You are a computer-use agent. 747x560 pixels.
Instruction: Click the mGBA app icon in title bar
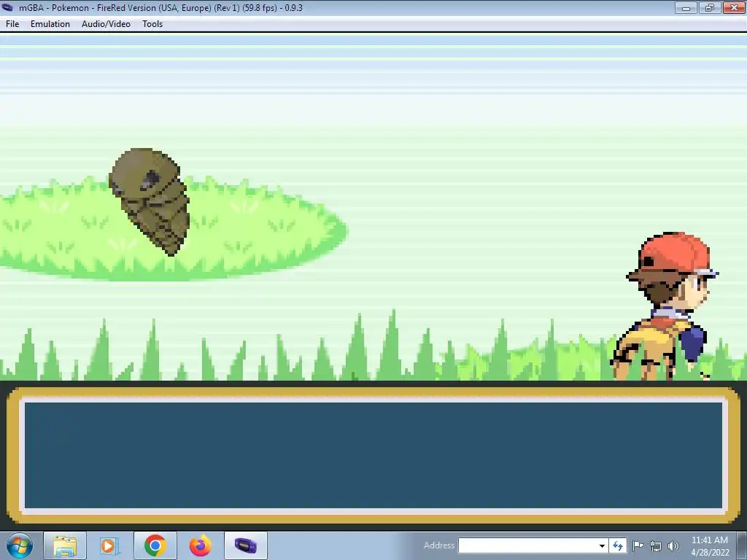click(7, 7)
